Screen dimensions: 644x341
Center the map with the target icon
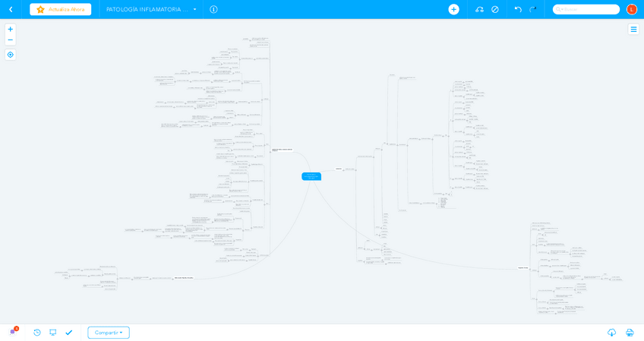point(10,55)
